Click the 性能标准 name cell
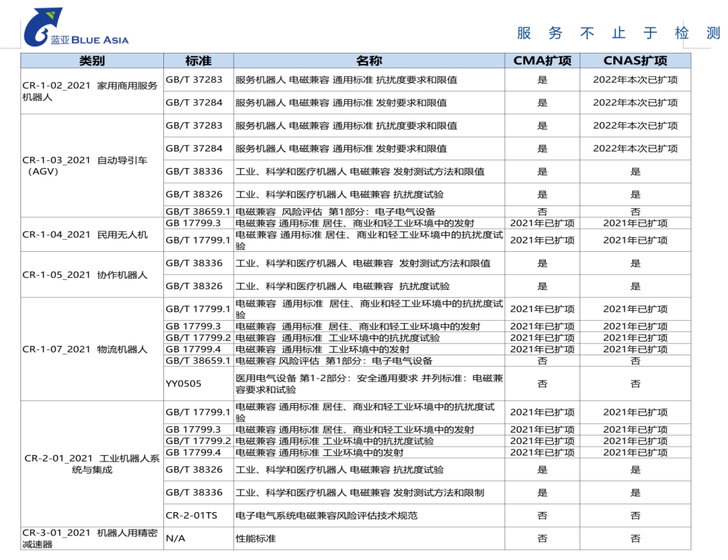The width and height of the screenshot is (728, 560). pos(256,538)
